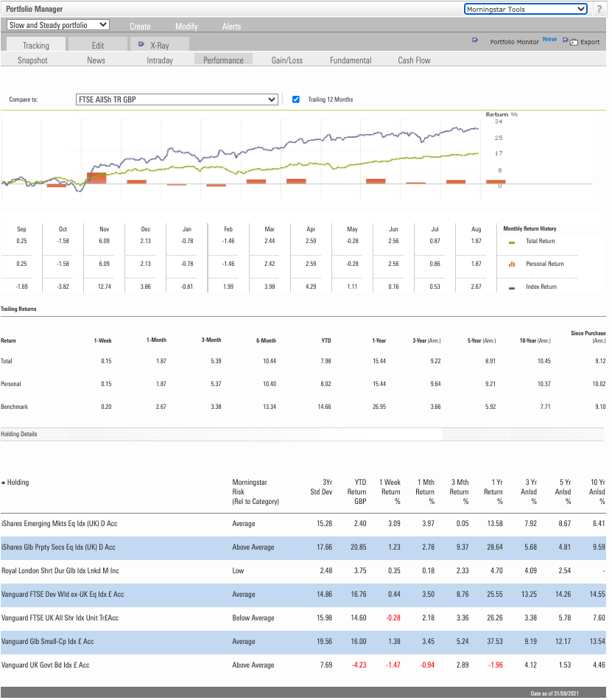Click the premium badge on the X-Ray tab
612x700 pixels.
point(140,43)
